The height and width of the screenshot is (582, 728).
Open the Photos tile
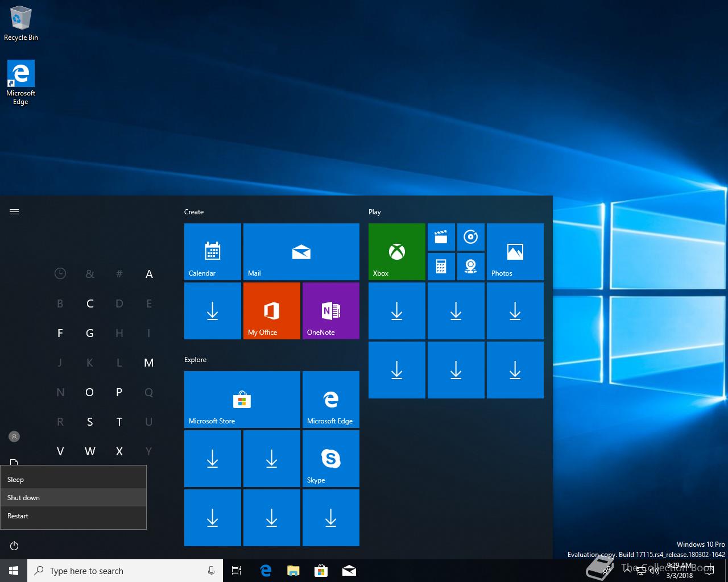515,252
